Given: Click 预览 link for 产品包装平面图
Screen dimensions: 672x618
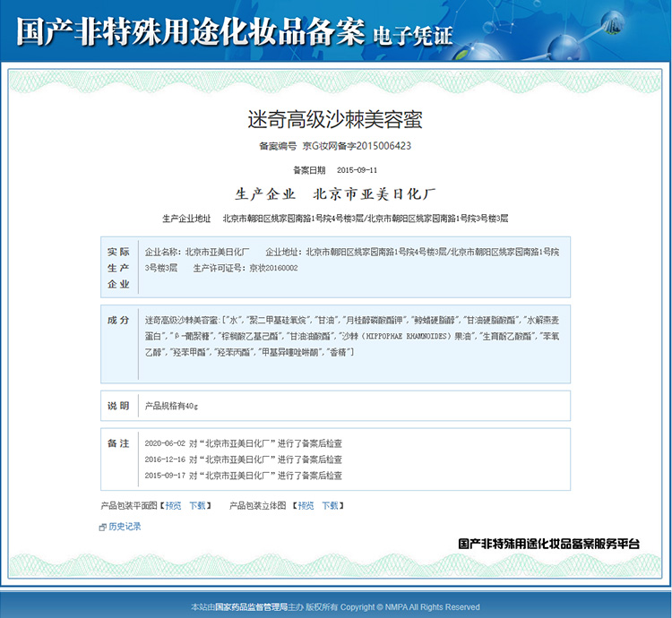Looking at the screenshot, I should 173,506.
